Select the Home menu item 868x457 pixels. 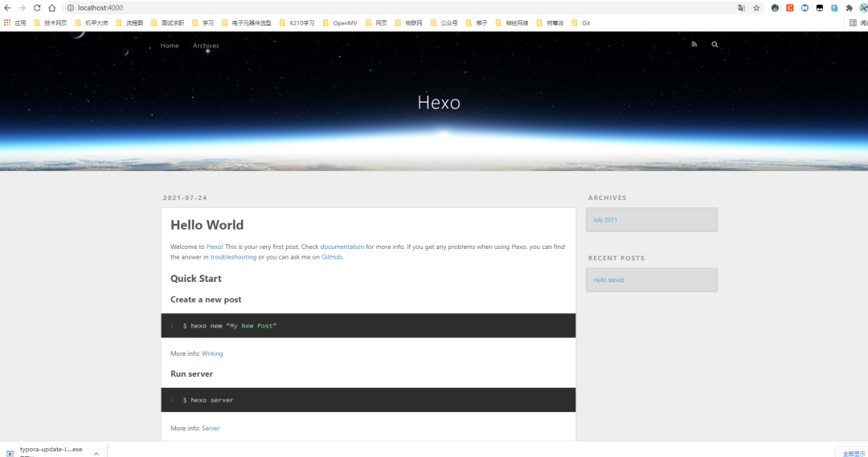[170, 45]
